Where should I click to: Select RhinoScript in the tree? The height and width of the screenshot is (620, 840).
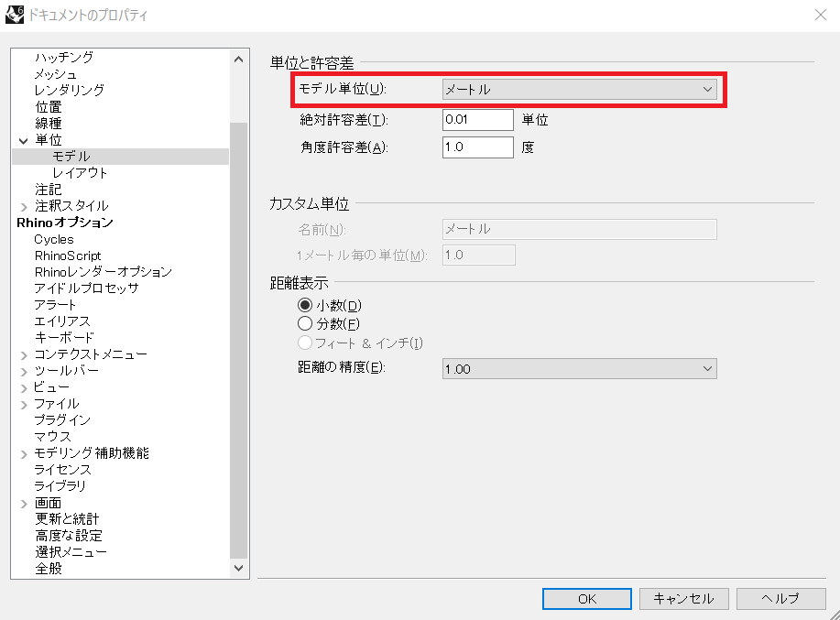(x=68, y=256)
